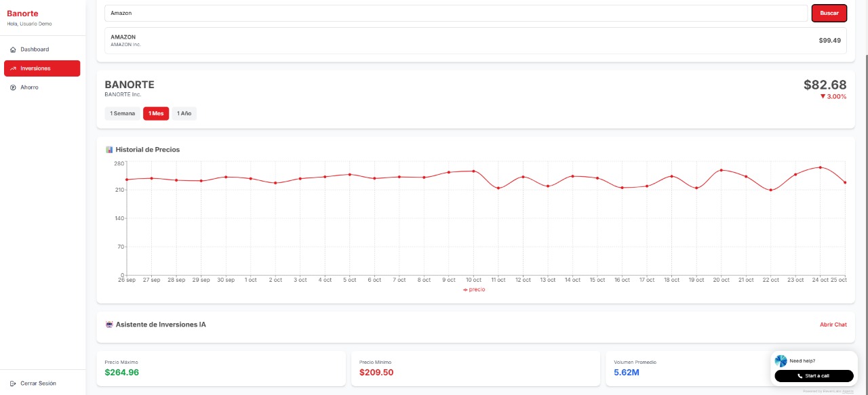Open the Dashboard page in sidebar
The width and height of the screenshot is (868, 395).
(x=42, y=49)
